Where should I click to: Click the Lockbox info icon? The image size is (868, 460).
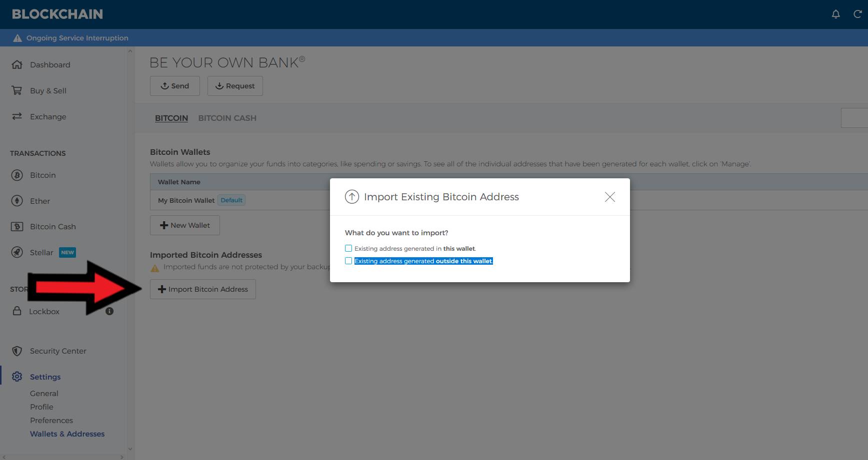point(109,311)
